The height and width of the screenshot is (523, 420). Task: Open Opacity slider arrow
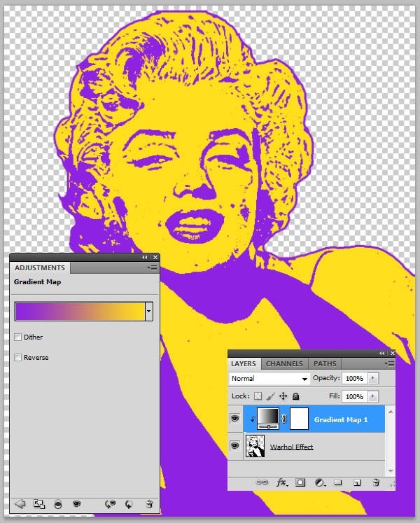pyautogui.click(x=372, y=378)
